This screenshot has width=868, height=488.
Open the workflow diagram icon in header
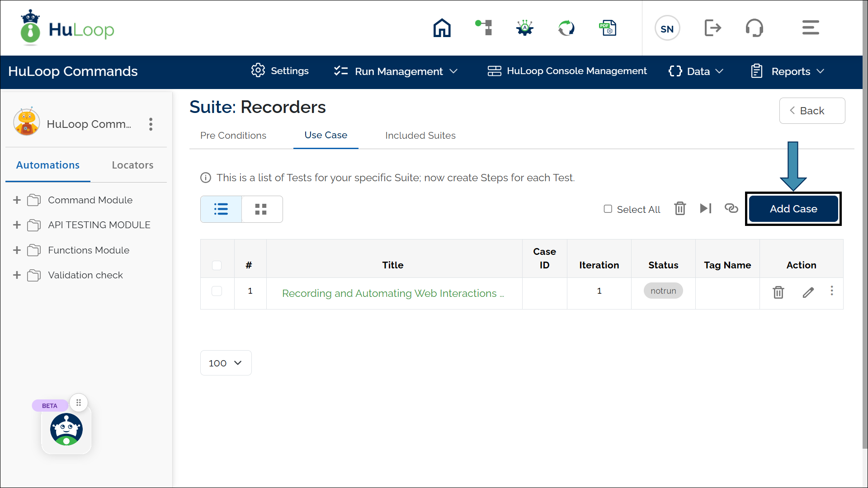coord(484,28)
